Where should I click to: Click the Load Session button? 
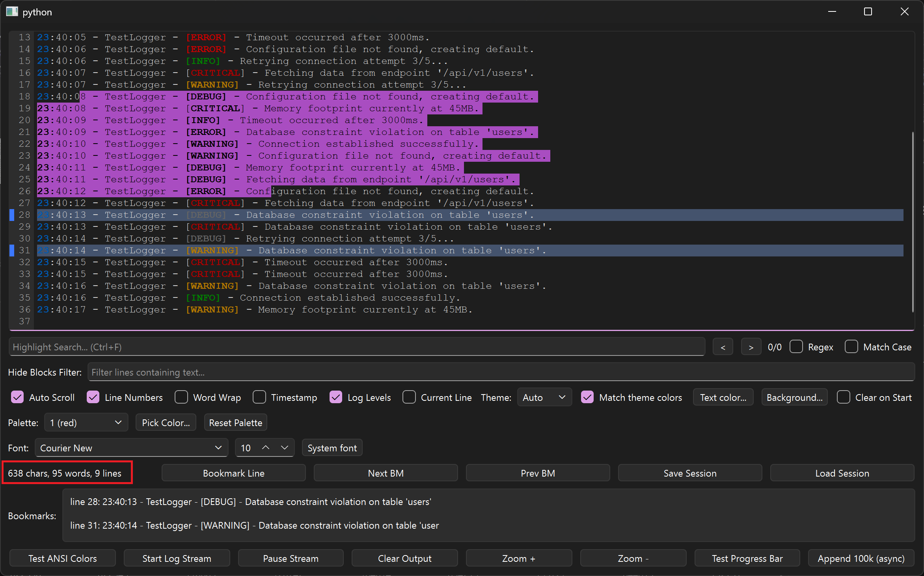pyautogui.click(x=842, y=473)
